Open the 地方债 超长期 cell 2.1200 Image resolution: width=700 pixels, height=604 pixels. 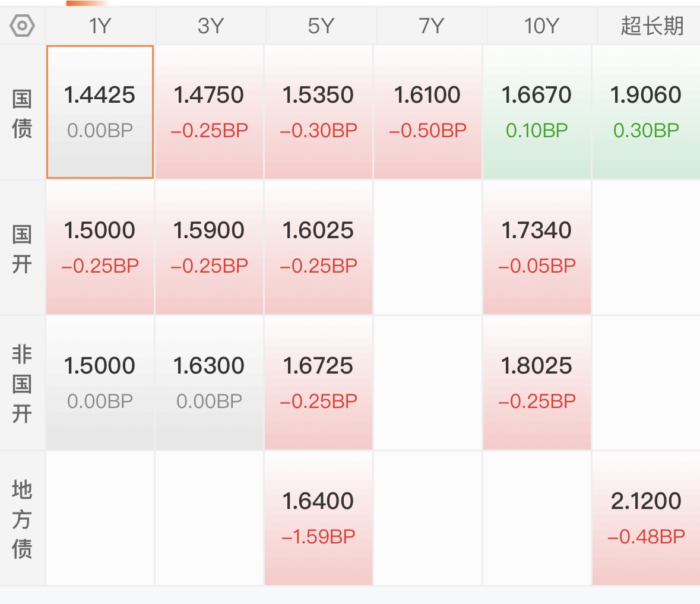pos(646,518)
